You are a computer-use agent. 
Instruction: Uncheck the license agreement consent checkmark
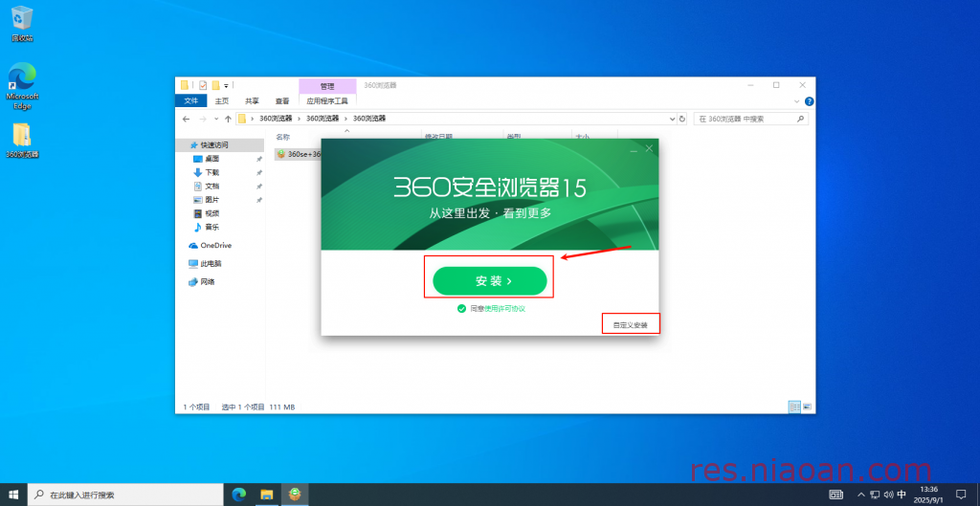[x=461, y=309]
